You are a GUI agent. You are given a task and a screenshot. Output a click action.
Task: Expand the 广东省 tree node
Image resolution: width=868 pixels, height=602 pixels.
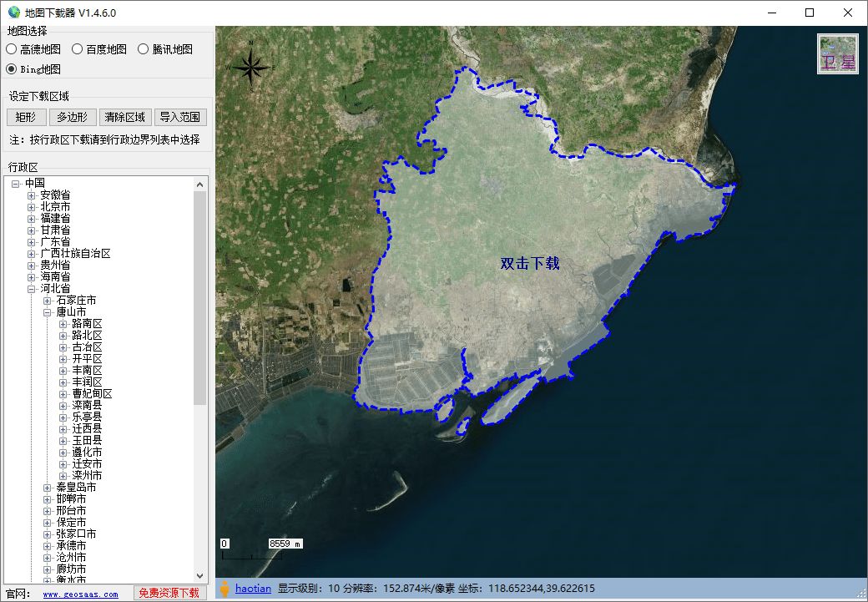tap(31, 242)
